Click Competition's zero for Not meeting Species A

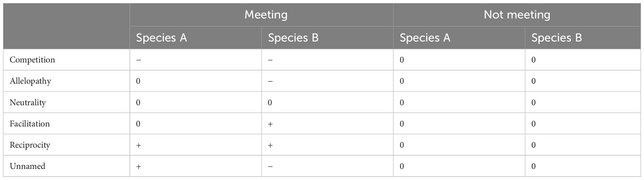point(402,60)
